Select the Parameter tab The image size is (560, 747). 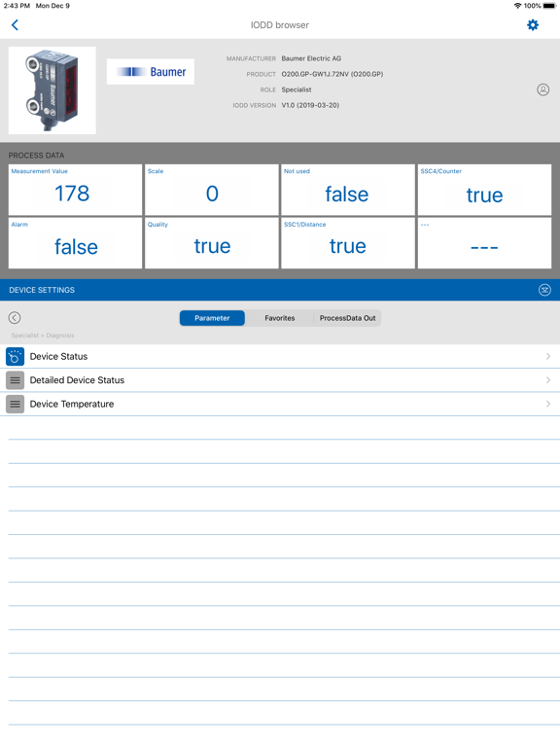click(212, 318)
